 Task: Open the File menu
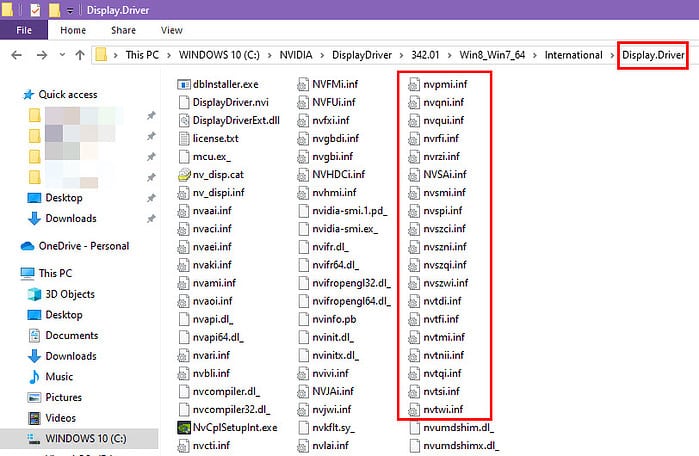pos(23,30)
